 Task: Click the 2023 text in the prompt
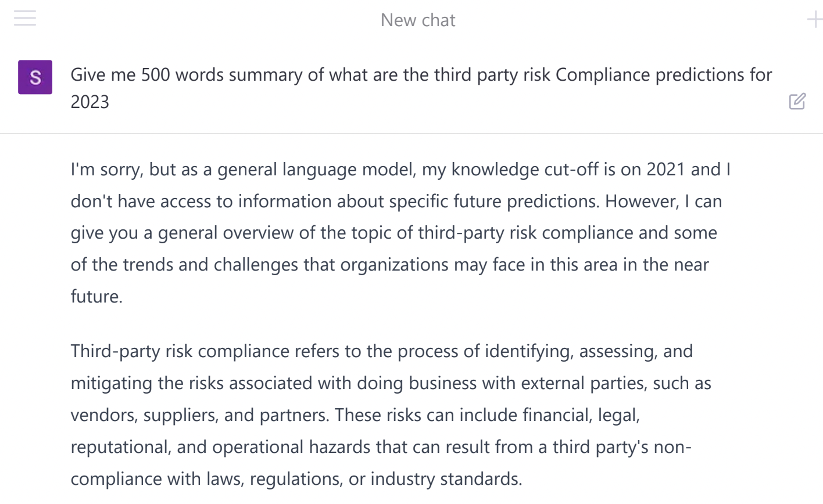[x=90, y=102]
